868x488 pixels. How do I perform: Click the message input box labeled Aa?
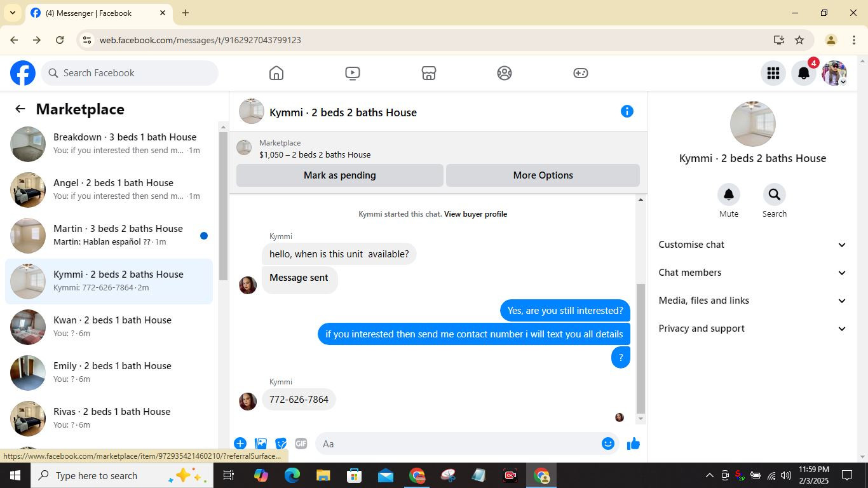[466, 444]
